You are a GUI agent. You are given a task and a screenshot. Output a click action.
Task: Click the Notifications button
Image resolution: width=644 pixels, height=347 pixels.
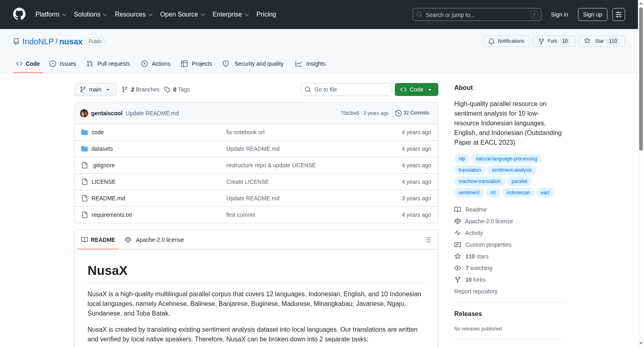pos(506,41)
